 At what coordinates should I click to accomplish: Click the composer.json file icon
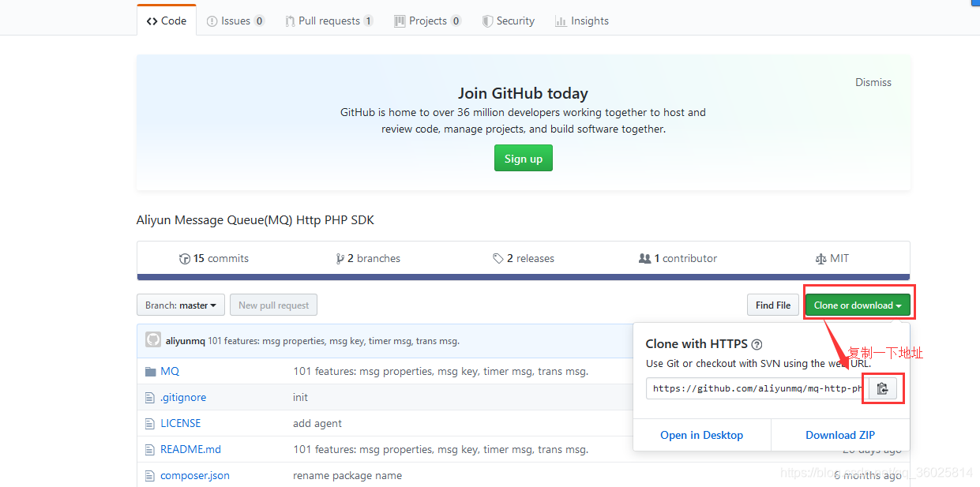pyautogui.click(x=150, y=475)
